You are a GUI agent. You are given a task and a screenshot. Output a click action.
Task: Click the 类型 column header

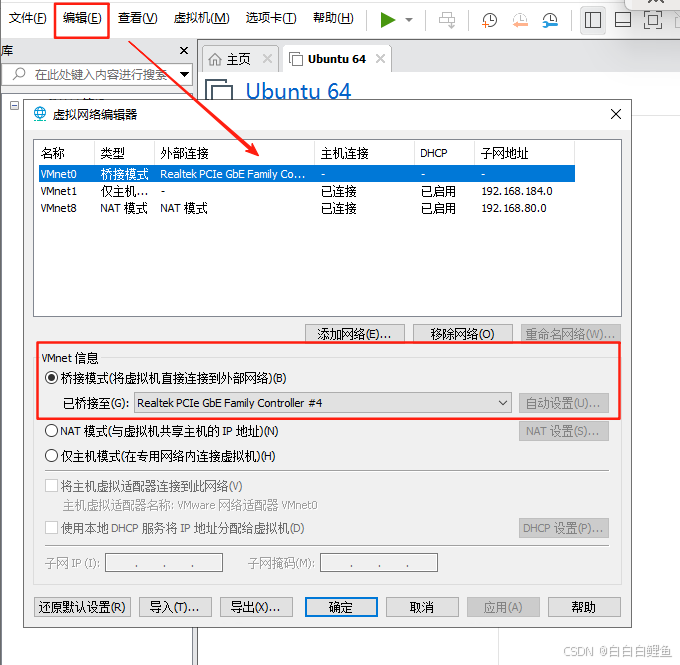coord(124,153)
